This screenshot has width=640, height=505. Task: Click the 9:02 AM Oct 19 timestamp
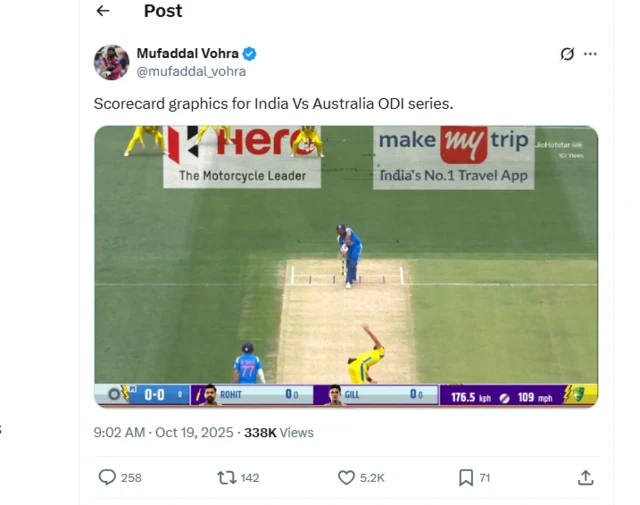(163, 433)
